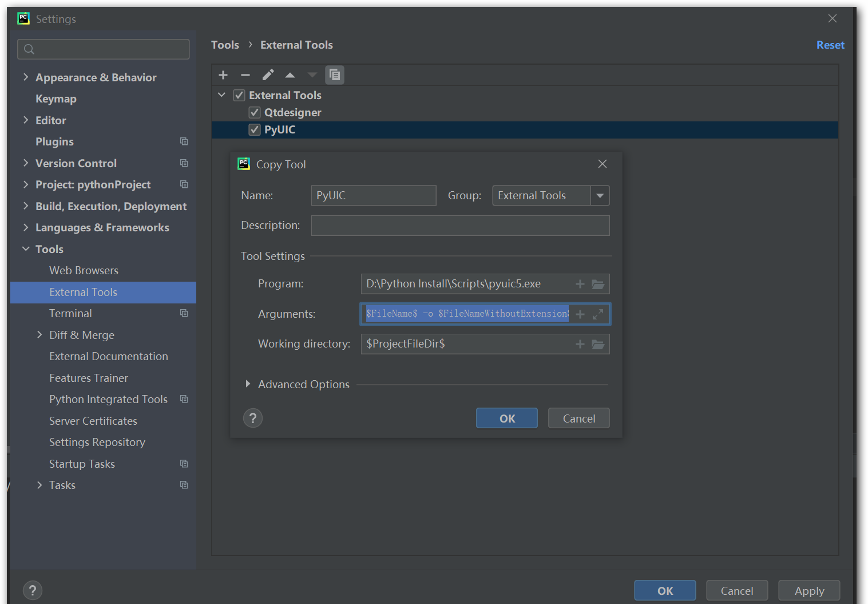This screenshot has height=604, width=868.
Task: Click project-level icon next to Version Control
Action: click(184, 163)
